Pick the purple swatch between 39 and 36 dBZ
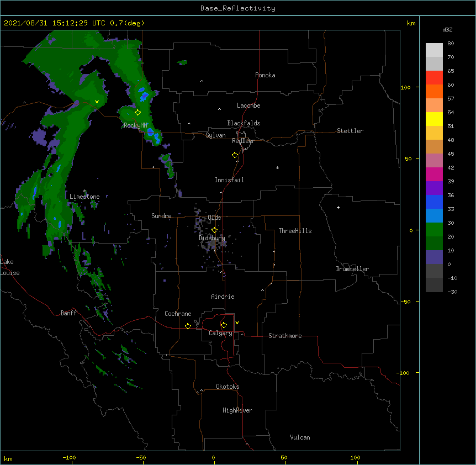This screenshot has width=476, height=465. coord(434,188)
